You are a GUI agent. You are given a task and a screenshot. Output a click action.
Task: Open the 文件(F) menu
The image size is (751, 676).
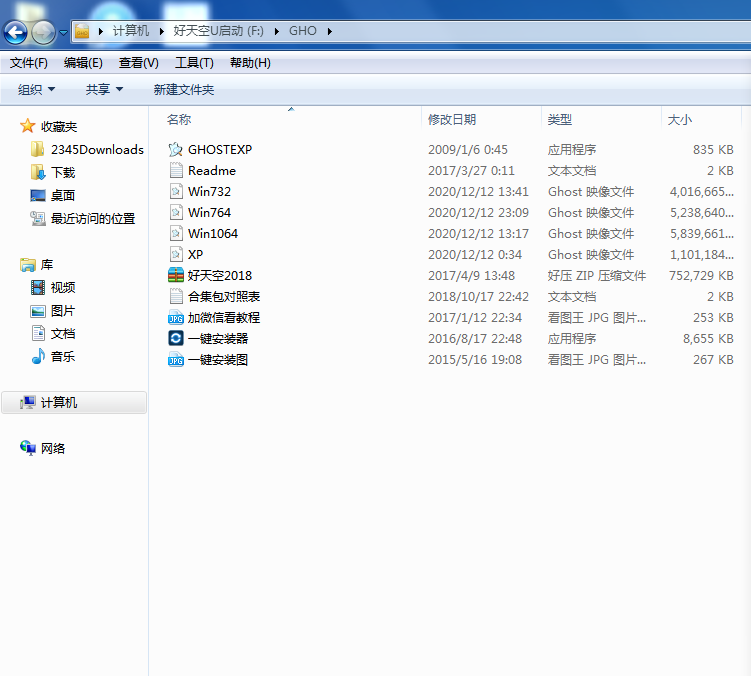pyautogui.click(x=29, y=63)
